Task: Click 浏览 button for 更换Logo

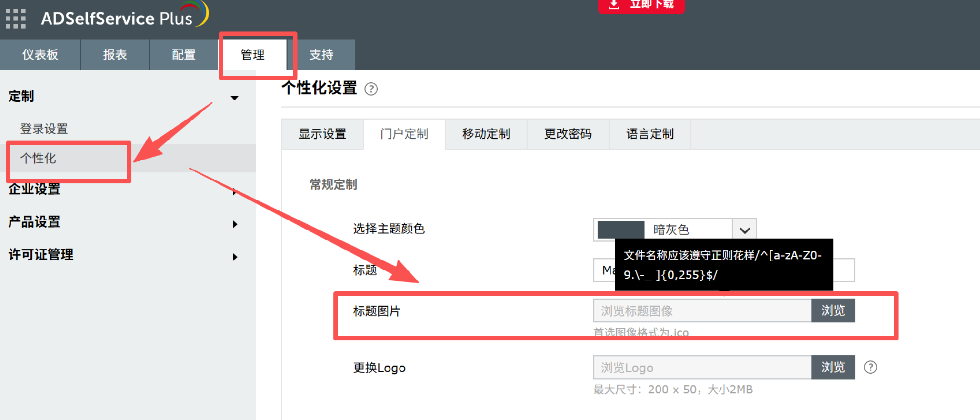Action: (833, 367)
